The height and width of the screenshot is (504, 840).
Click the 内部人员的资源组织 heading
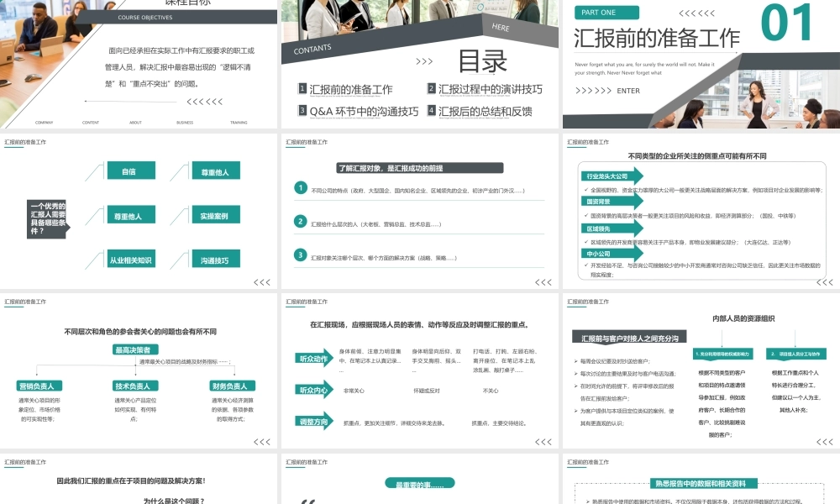743,318
